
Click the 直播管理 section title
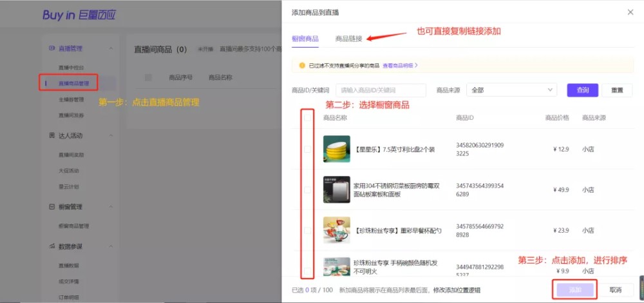click(x=70, y=48)
